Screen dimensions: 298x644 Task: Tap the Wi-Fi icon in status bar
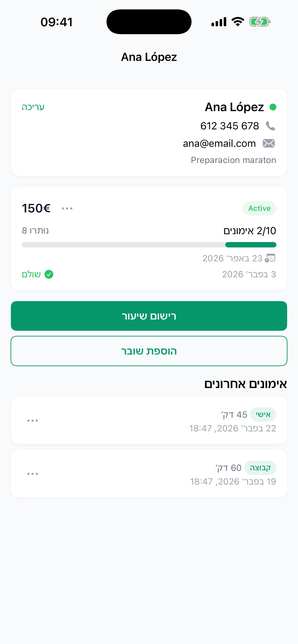point(238,22)
